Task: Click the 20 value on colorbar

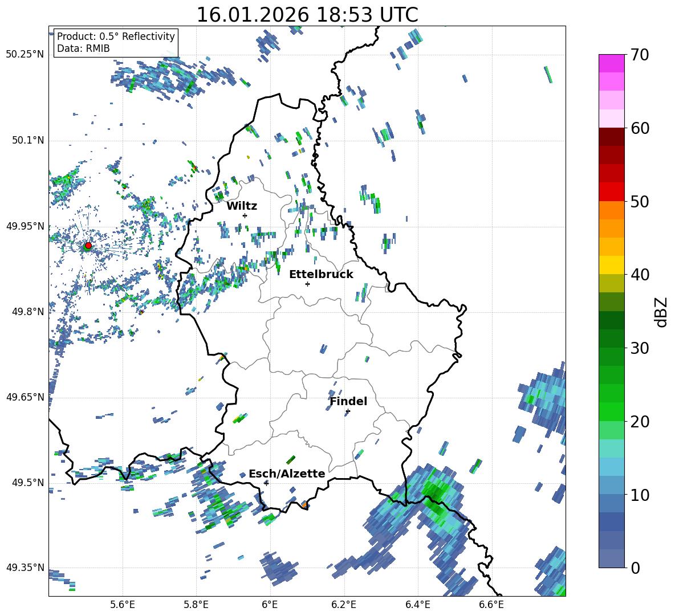Action: click(640, 421)
